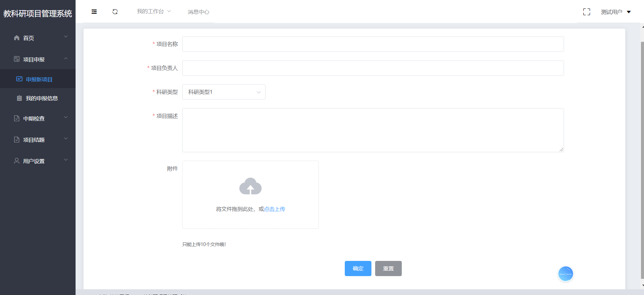Click the cloud upload icon
The width and height of the screenshot is (644, 295).
250,186
